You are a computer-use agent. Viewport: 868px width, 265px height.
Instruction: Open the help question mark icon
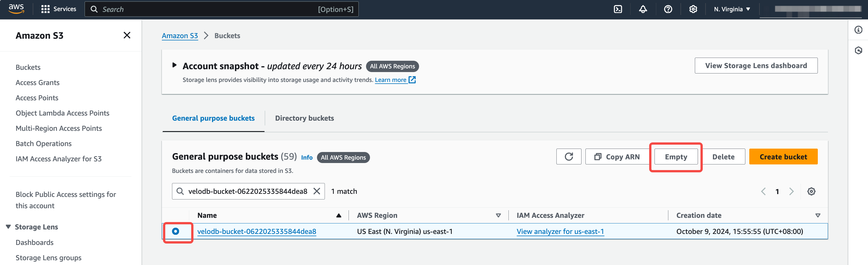[668, 9]
